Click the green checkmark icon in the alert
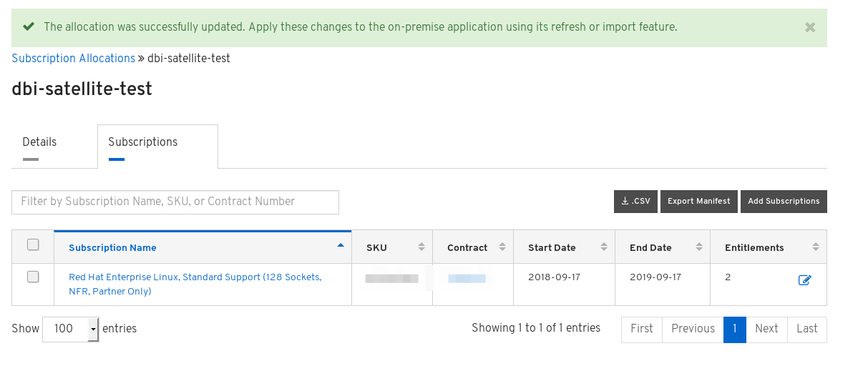 29,27
